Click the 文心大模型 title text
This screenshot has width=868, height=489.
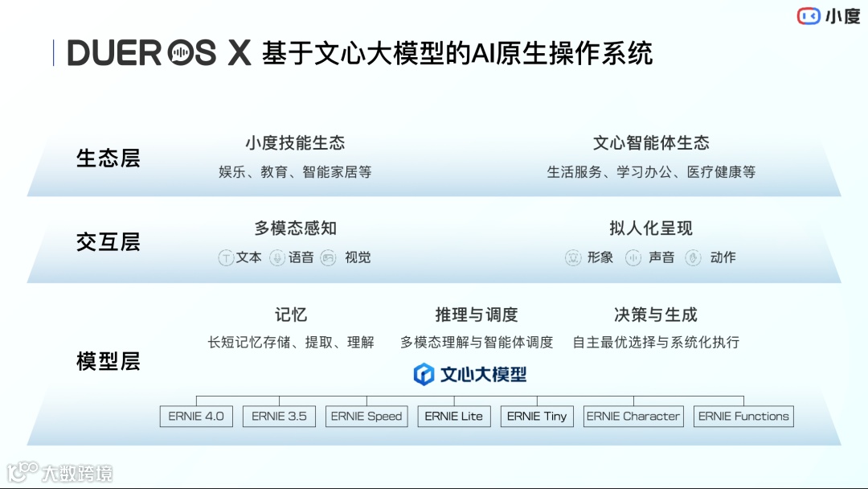coord(483,375)
